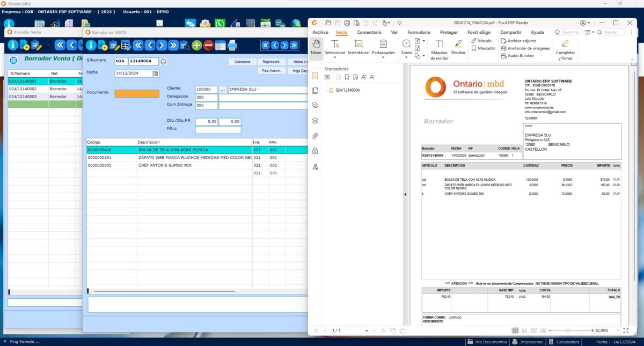Open the Archivo menu in Foxit
This screenshot has height=346, width=644.
pos(320,32)
